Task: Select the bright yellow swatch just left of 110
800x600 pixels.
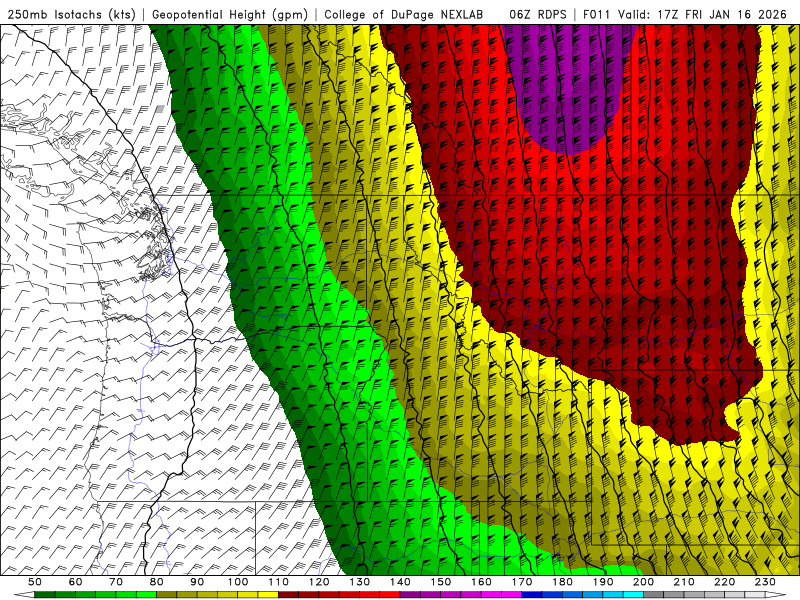Action: (x=268, y=595)
